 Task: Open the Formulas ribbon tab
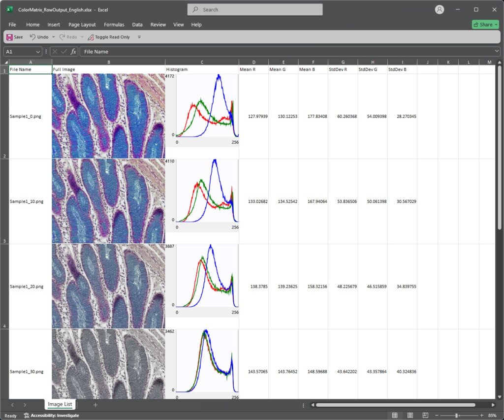pos(114,25)
